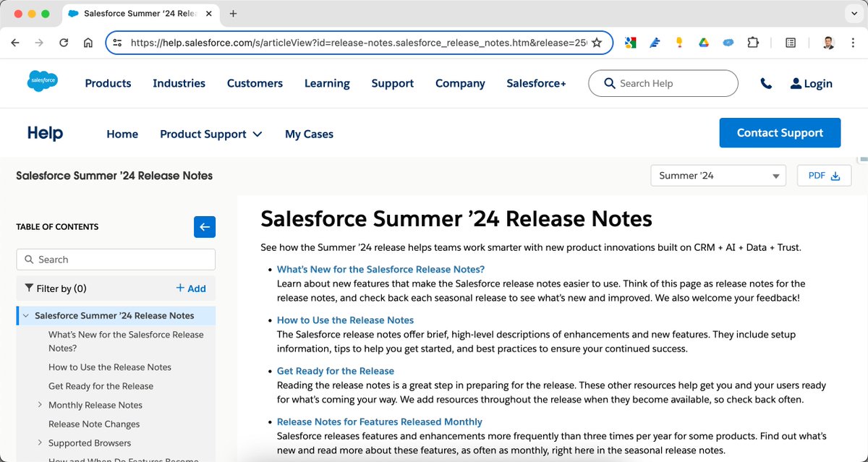This screenshot has height=462, width=868.
Task: Open the blue feather extension icon
Action: click(655, 43)
